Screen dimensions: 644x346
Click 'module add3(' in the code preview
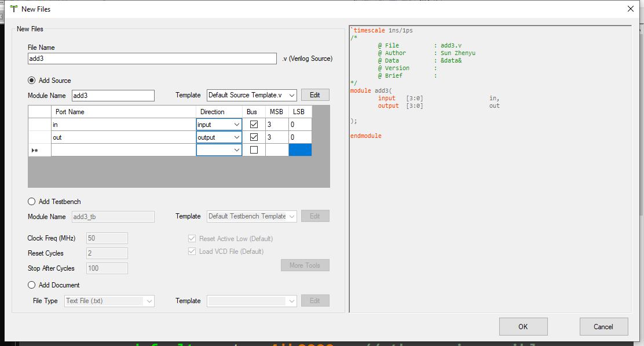(x=371, y=90)
